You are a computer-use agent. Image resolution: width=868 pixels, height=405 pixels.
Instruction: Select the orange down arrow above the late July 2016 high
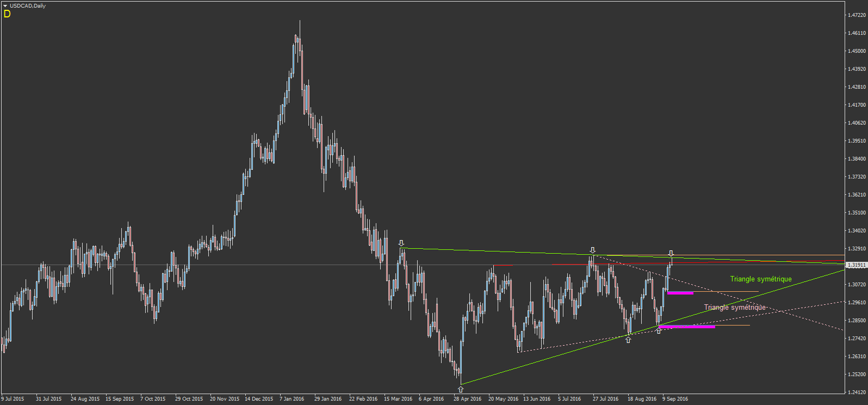593,250
